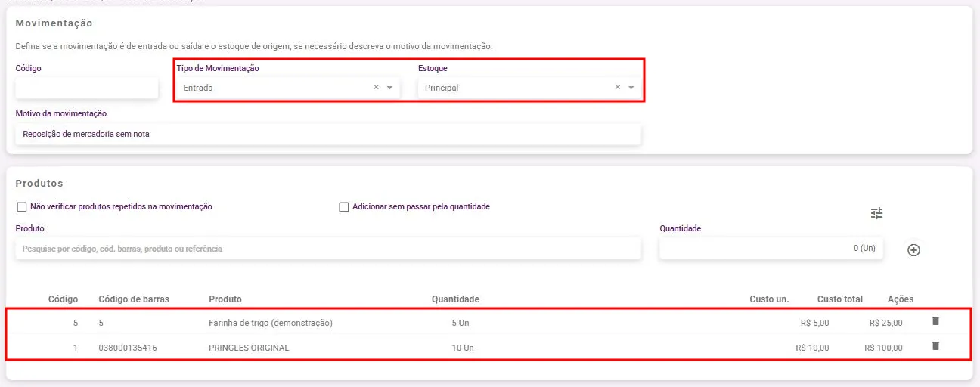This screenshot has height=387, width=980.
Task: Select the 10 Un quantity cell
Action: click(463, 348)
